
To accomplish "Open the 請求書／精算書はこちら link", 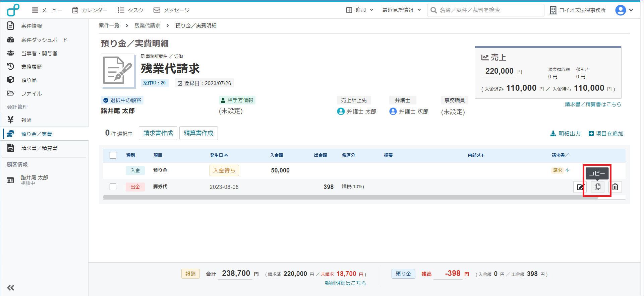I will (x=593, y=104).
